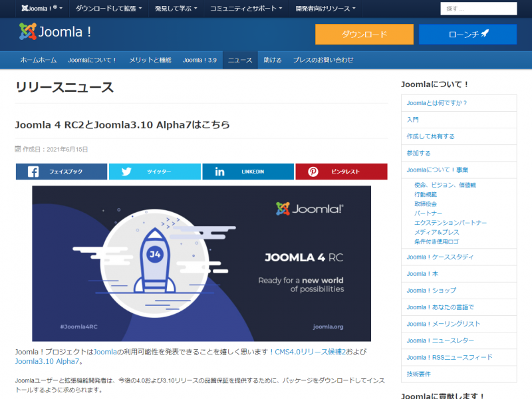The height and width of the screenshot is (399, 532).
Task: Select メリットと機能 nav item
Action: pyautogui.click(x=150, y=60)
